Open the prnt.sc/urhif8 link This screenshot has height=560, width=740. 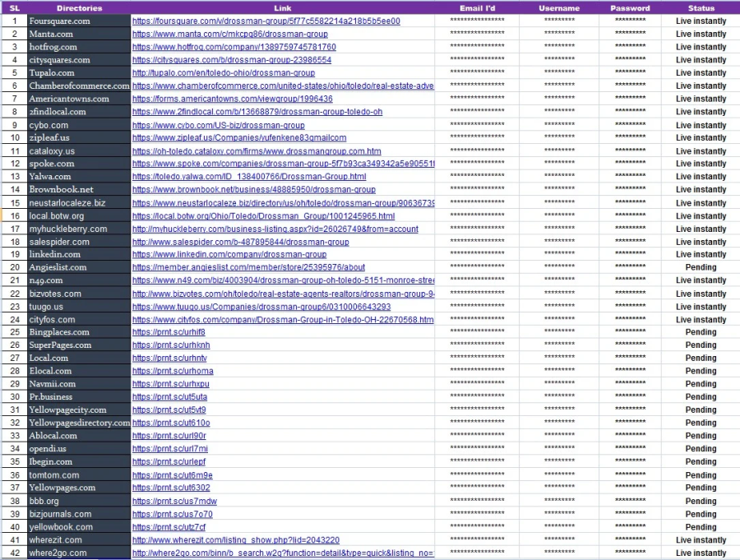tap(169, 332)
